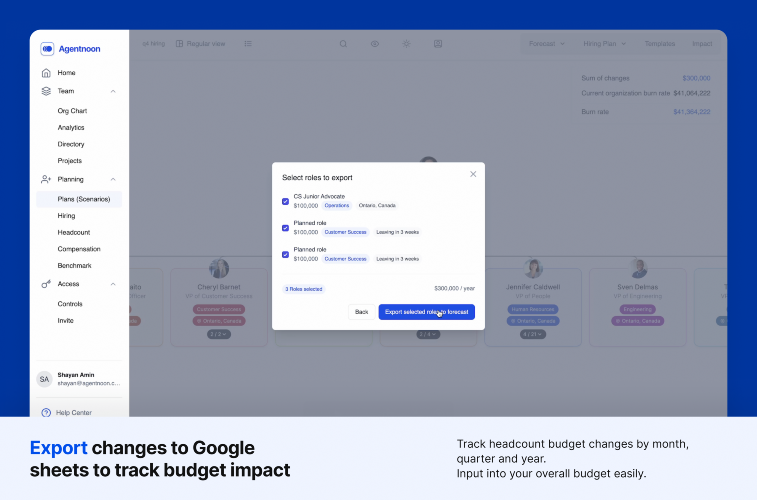This screenshot has height=500, width=757.
Task: Click the q4 hiring plan label
Action: (154, 44)
